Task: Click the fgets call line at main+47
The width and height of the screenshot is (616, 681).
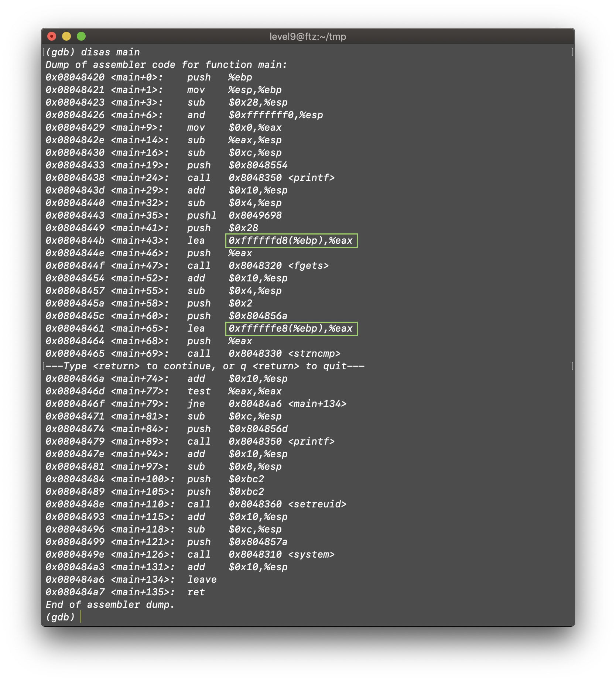Action: pyautogui.click(x=187, y=266)
